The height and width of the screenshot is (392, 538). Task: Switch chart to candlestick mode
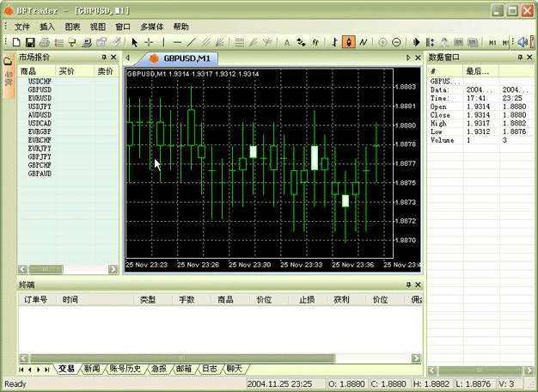[x=349, y=43]
